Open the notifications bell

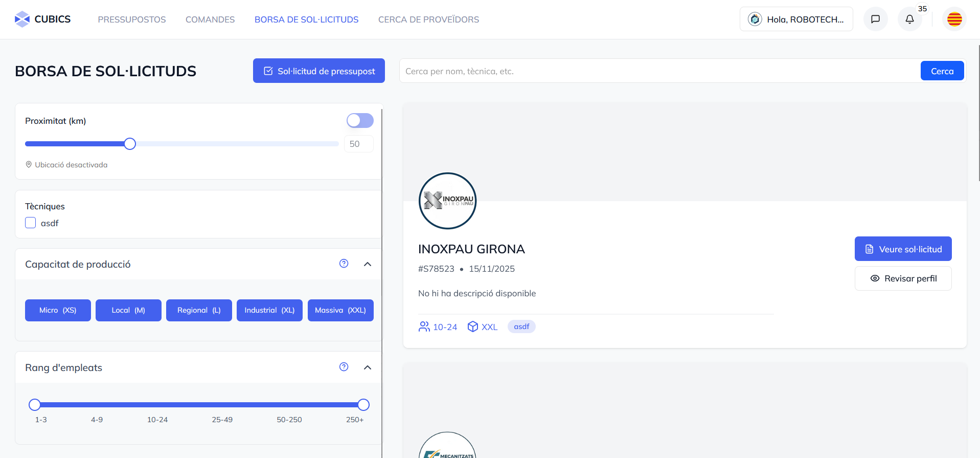pyautogui.click(x=909, y=19)
